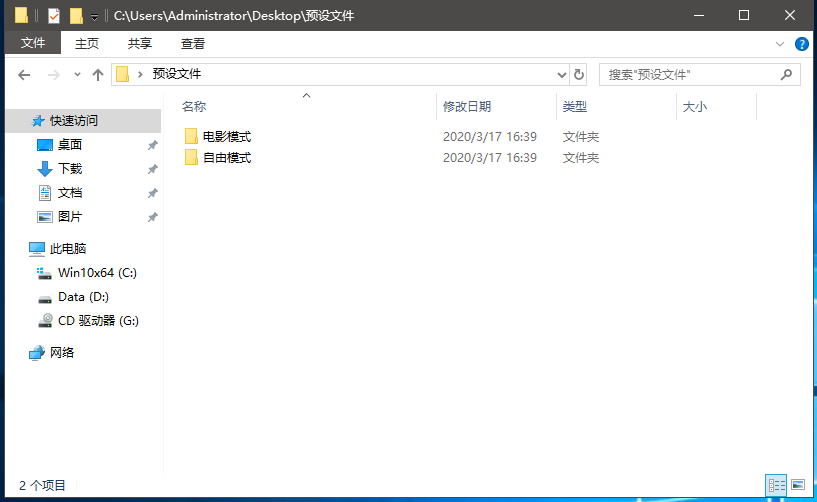The height and width of the screenshot is (502, 817).
Task: Open the recent locations dropdown arrow
Action: point(77,75)
